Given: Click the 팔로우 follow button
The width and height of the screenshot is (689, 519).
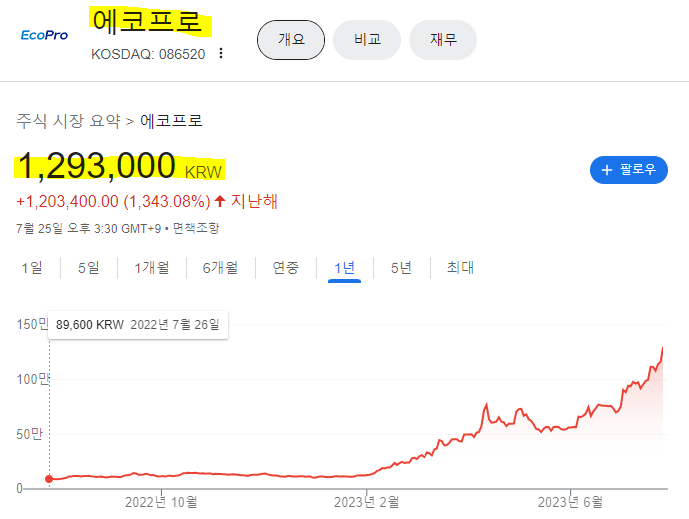Looking at the screenshot, I should pyautogui.click(x=629, y=170).
